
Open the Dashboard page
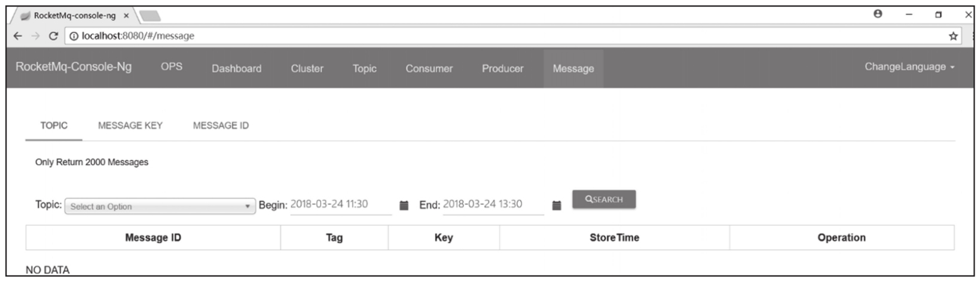tap(236, 69)
